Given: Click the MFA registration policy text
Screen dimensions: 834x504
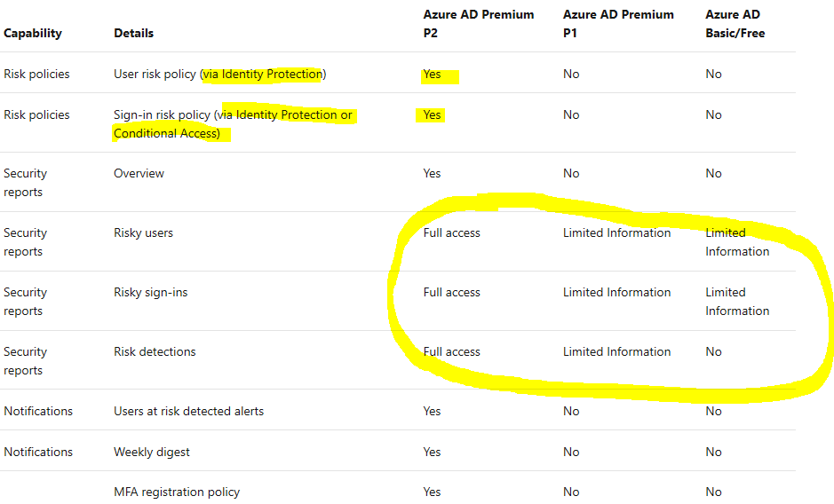Looking at the screenshot, I should click(x=177, y=492).
